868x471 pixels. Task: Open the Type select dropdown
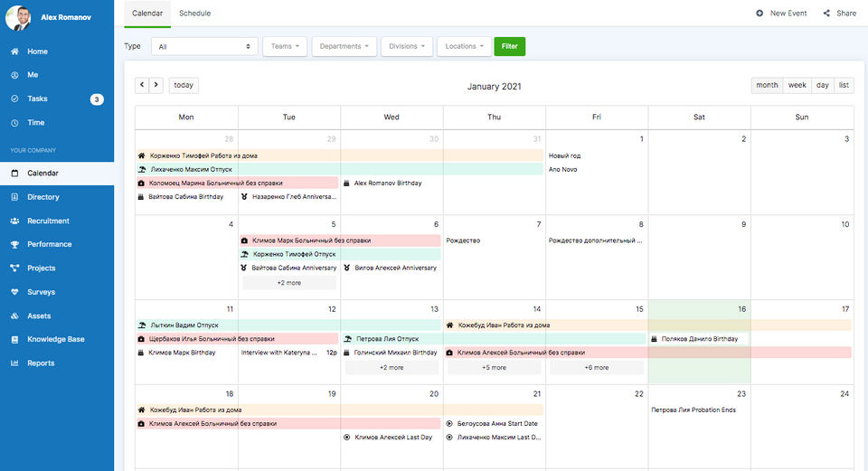point(204,46)
